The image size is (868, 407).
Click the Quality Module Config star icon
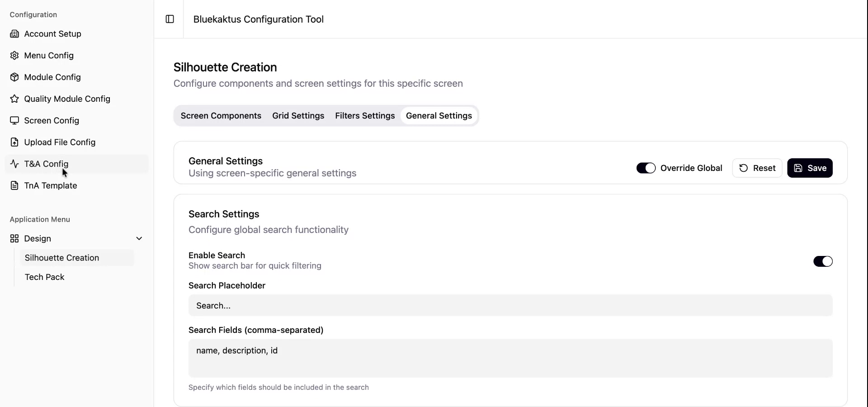click(x=15, y=99)
